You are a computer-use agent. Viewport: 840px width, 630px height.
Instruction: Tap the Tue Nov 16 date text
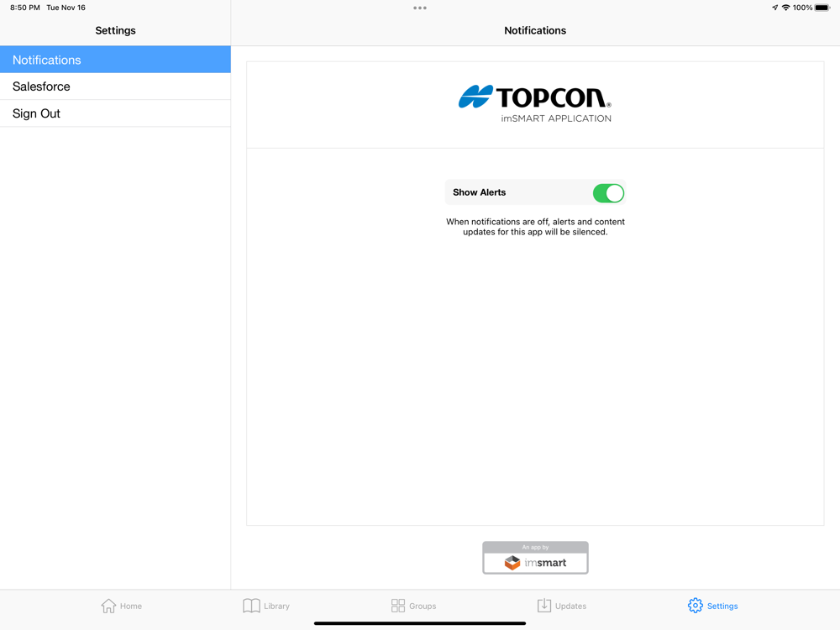[66, 8]
